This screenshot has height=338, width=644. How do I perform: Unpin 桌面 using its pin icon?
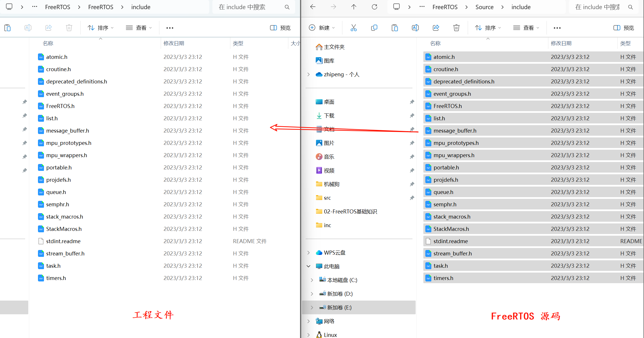click(412, 102)
